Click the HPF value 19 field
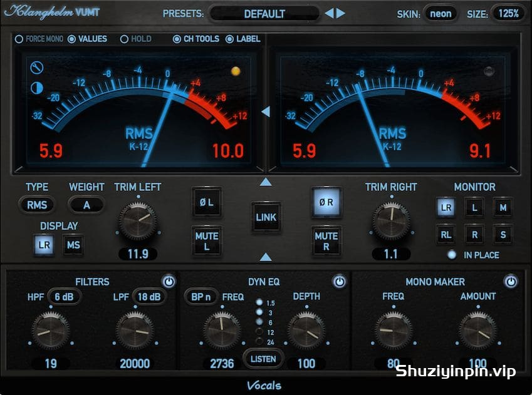Image resolution: width=532 pixels, height=395 pixels. (x=51, y=364)
